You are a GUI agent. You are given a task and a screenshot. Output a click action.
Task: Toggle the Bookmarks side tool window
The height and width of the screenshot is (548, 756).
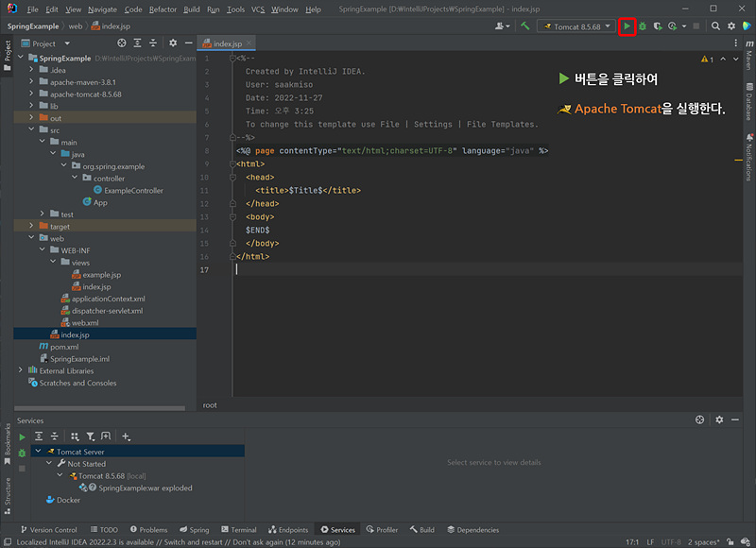coord(7,443)
